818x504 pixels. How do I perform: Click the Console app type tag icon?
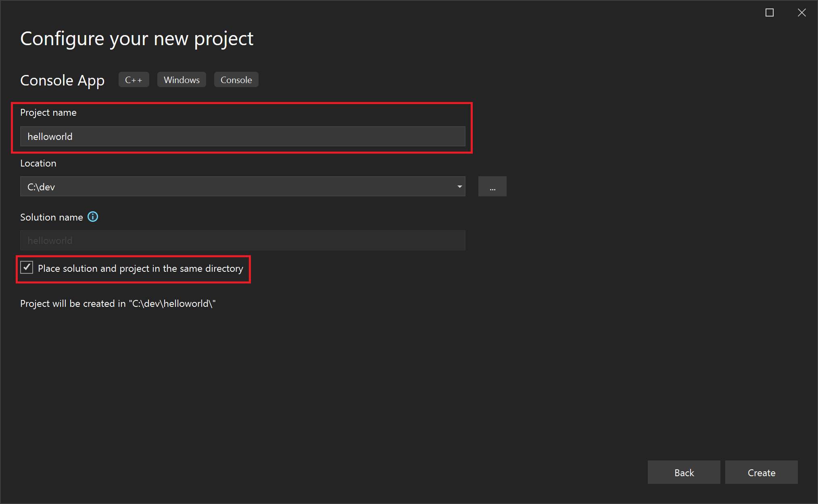pos(236,80)
